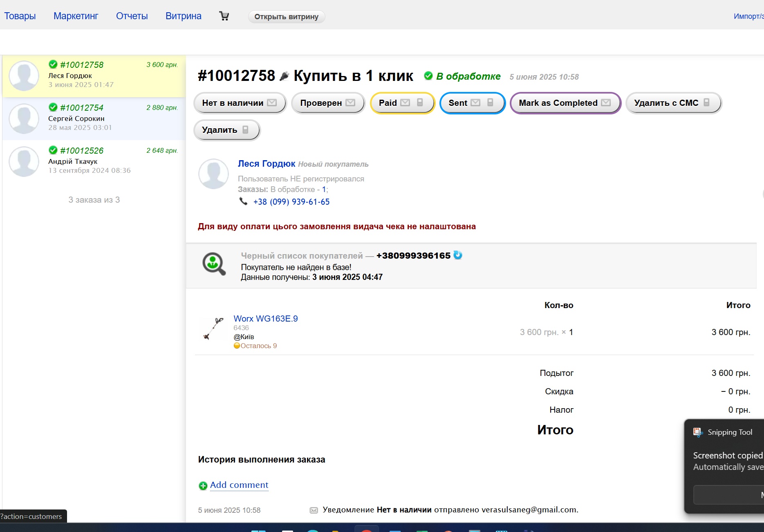Screen dimensions: 764x532
Task: Click the @Київ warehouse label
Action: click(244, 337)
